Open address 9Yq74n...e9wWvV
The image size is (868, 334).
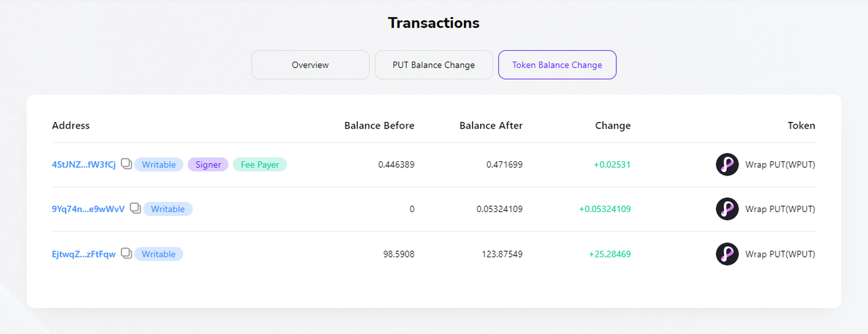tap(88, 209)
